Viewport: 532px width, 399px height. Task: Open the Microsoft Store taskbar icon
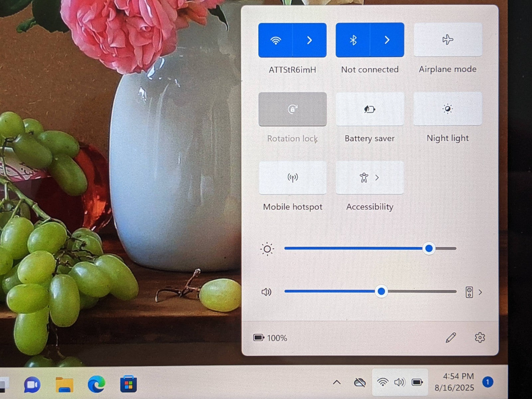[x=128, y=385]
